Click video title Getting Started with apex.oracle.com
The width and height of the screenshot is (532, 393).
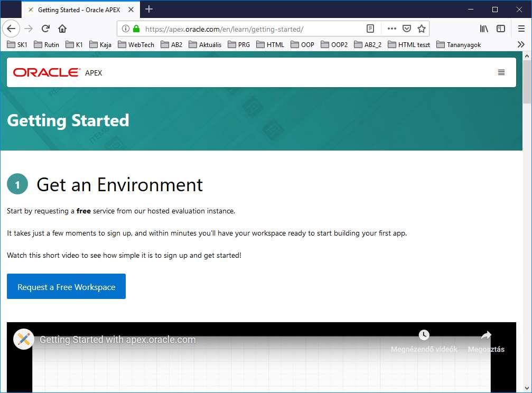point(118,339)
